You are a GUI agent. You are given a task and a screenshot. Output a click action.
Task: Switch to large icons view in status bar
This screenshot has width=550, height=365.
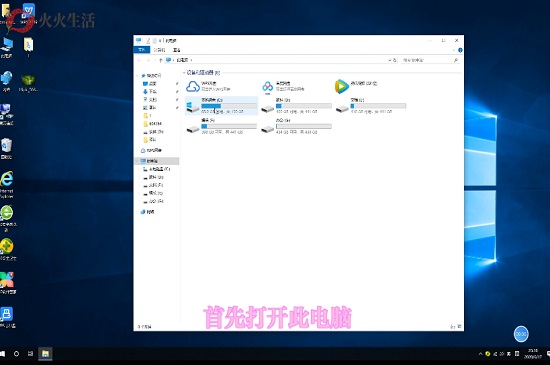(459, 326)
